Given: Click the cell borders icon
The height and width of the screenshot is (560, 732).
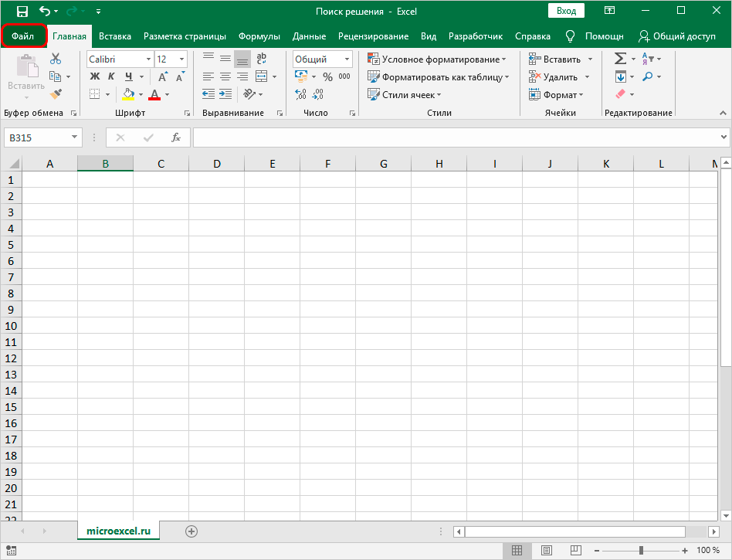Looking at the screenshot, I should tap(95, 94).
